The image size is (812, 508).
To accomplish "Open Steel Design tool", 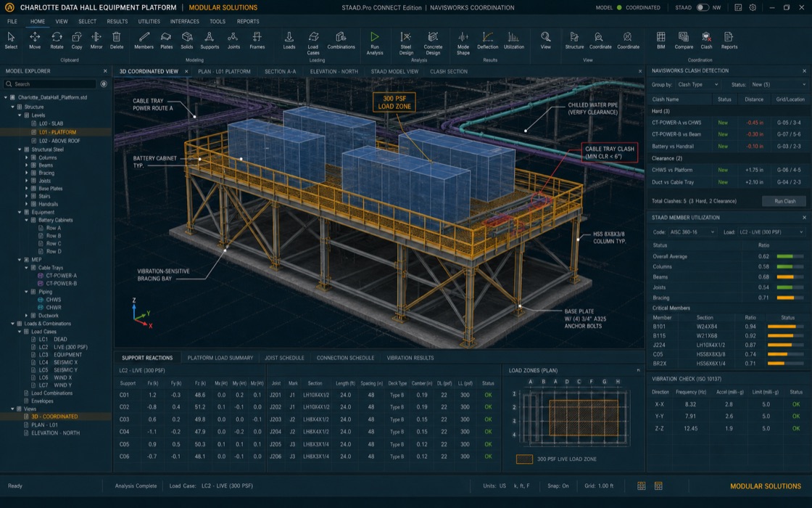I will [406, 43].
